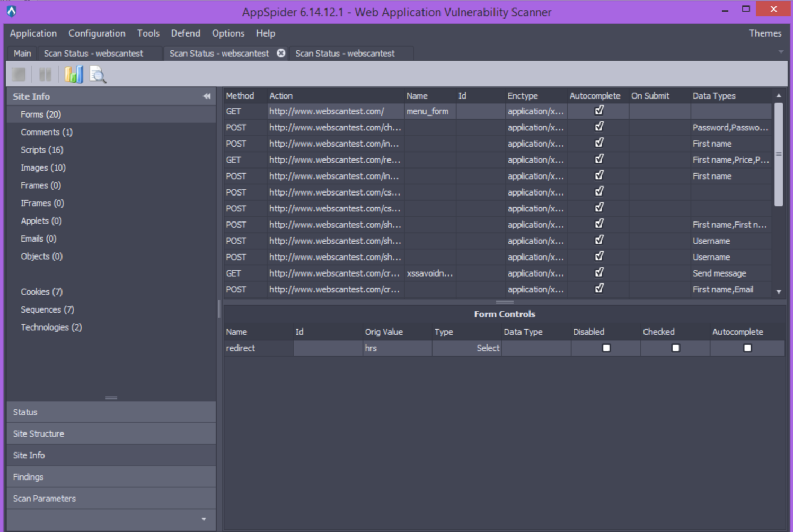Open the Help menu
794x532 pixels.
(266, 33)
